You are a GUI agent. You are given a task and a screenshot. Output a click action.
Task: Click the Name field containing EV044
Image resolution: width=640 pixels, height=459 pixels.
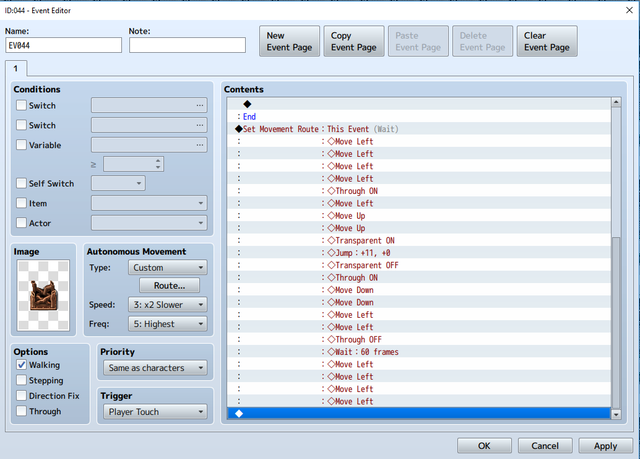(64, 45)
